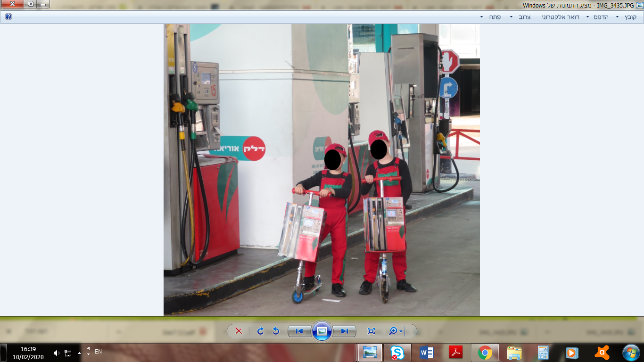Click the displayed gas station photo
The image size is (644, 362).
click(322, 170)
